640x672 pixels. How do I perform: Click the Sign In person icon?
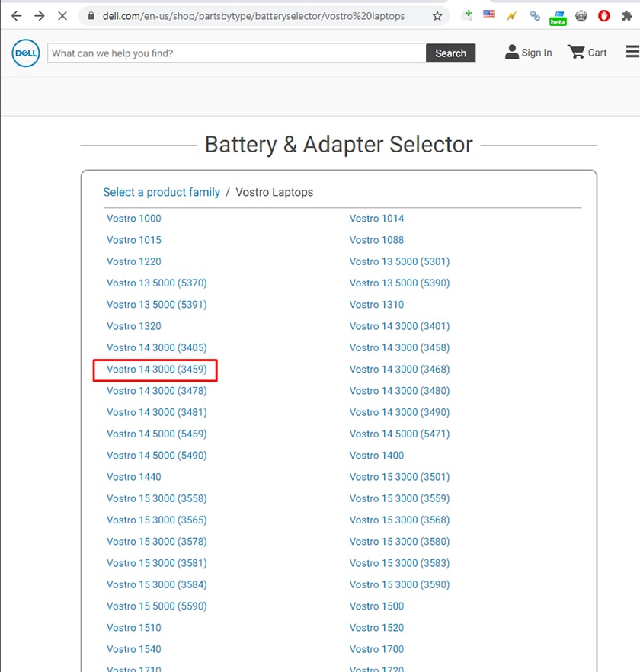pyautogui.click(x=514, y=52)
